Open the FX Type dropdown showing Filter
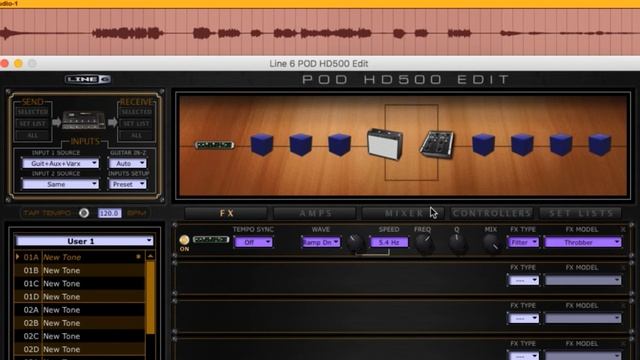This screenshot has height=360, width=640. click(523, 242)
